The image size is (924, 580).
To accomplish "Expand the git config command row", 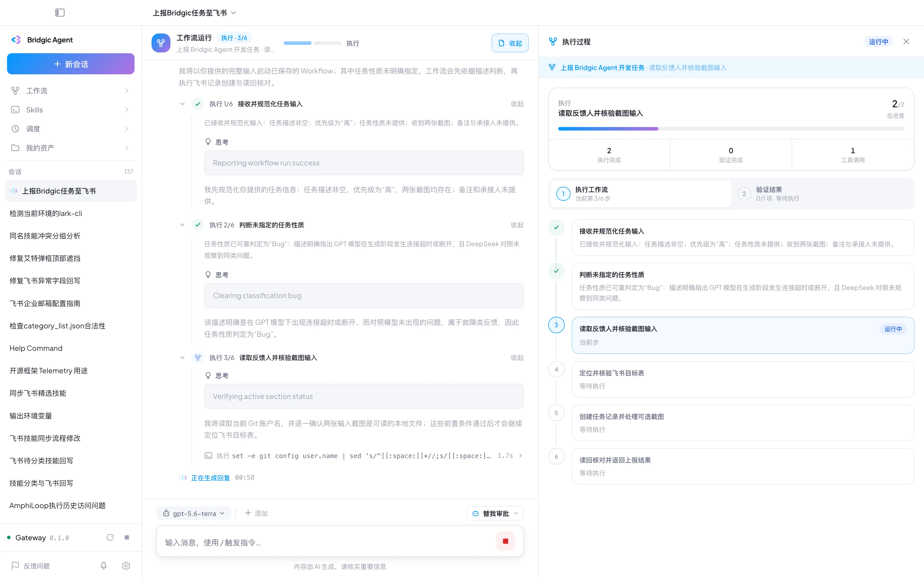I will tap(364, 456).
